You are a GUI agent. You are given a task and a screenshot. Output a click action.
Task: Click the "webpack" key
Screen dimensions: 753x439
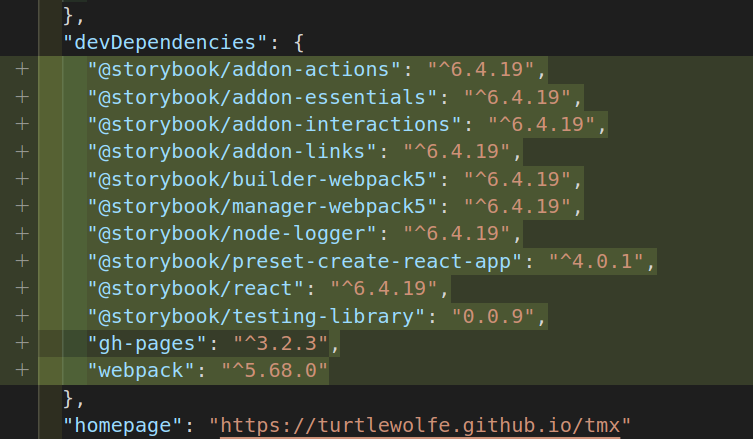(141, 371)
